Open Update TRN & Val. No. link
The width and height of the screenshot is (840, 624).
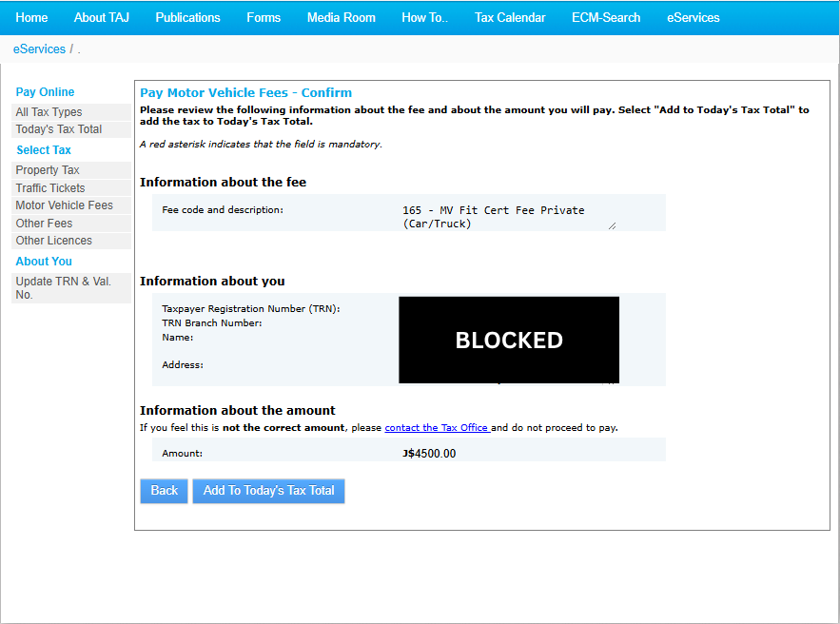(x=63, y=287)
